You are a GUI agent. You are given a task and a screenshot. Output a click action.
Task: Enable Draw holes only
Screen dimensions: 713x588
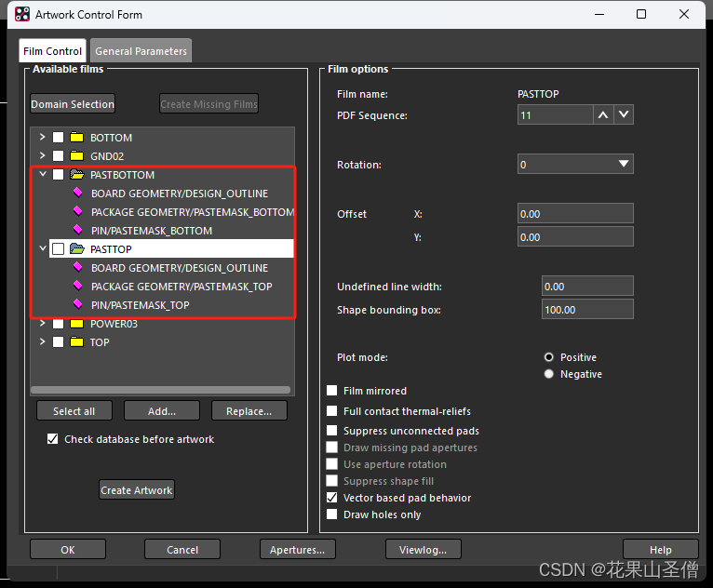tap(332, 514)
